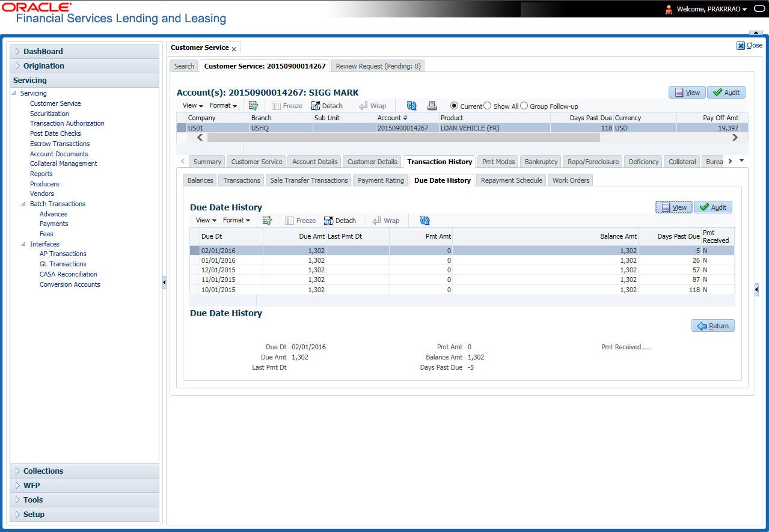Viewport: 769px width, 532px height.
Task: Click the query-by-example icon in account toolbar
Action: 254,106
